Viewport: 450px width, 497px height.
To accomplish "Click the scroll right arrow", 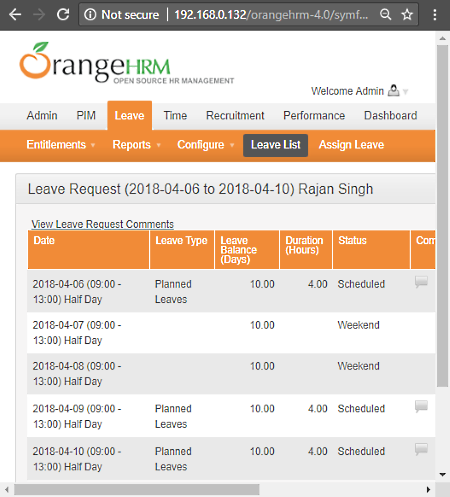I will 429,489.
